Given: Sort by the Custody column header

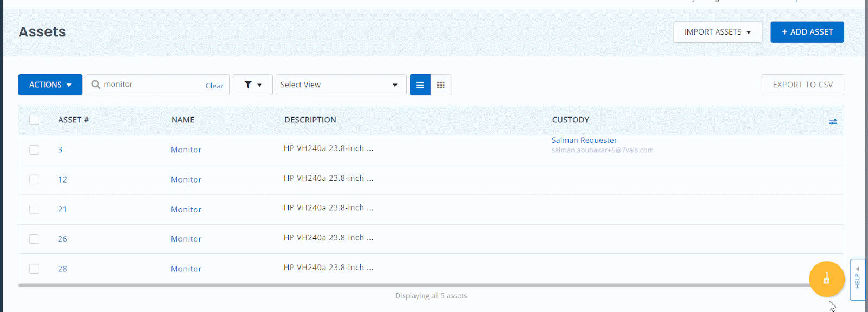Looking at the screenshot, I should point(570,120).
